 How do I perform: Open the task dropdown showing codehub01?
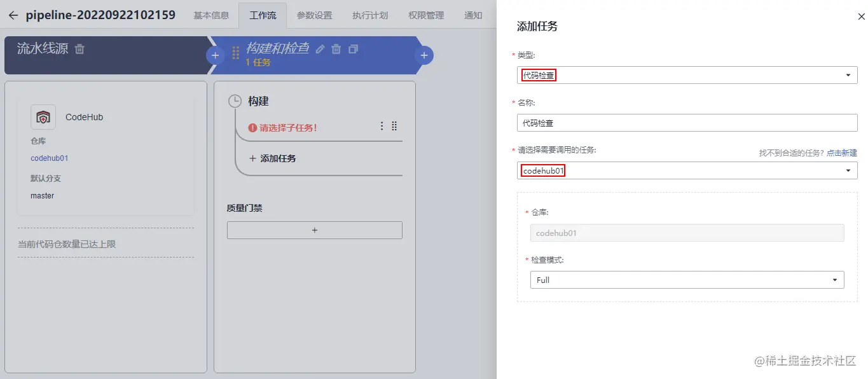pyautogui.click(x=687, y=170)
